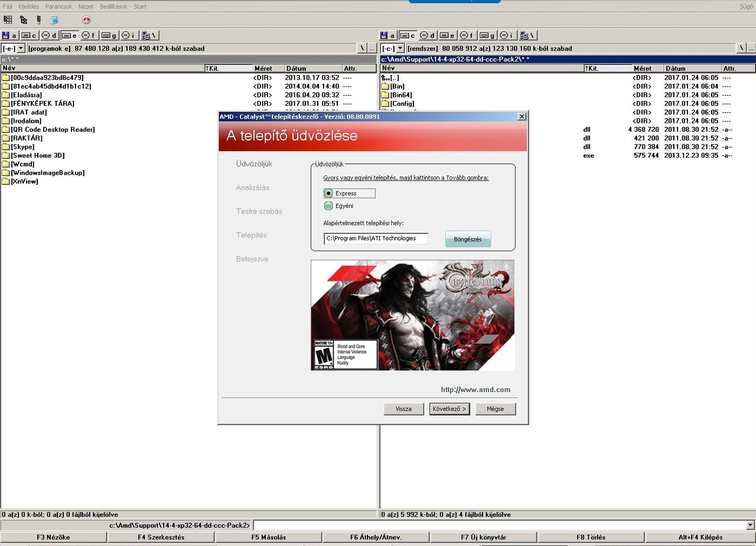This screenshot has width=756, height=546.
Task: Switch right panel to drive g
Action: (x=487, y=35)
